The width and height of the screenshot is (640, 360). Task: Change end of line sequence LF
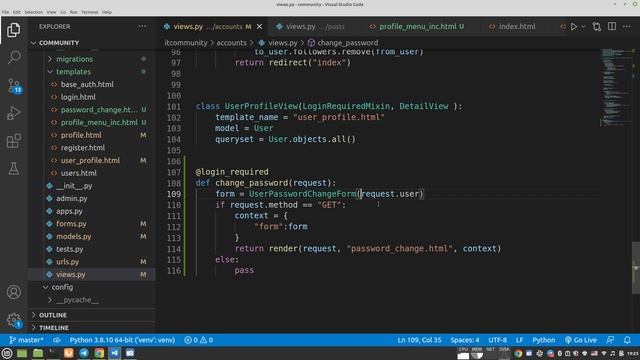point(519,340)
